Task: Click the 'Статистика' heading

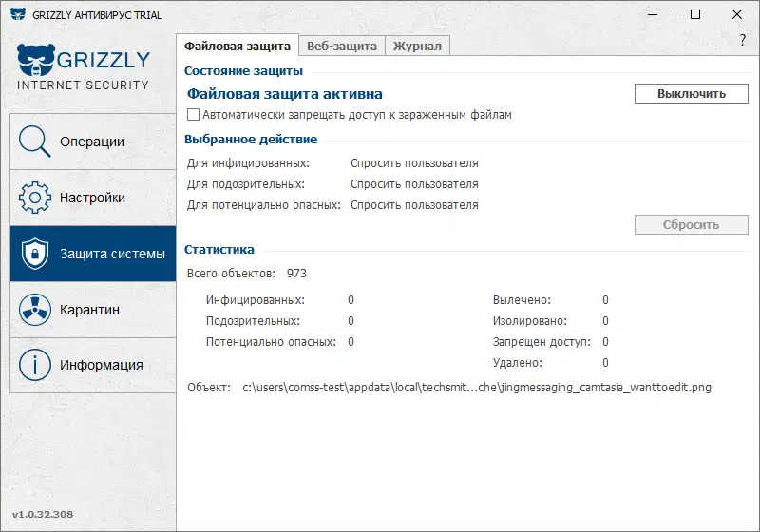Action: click(219, 249)
